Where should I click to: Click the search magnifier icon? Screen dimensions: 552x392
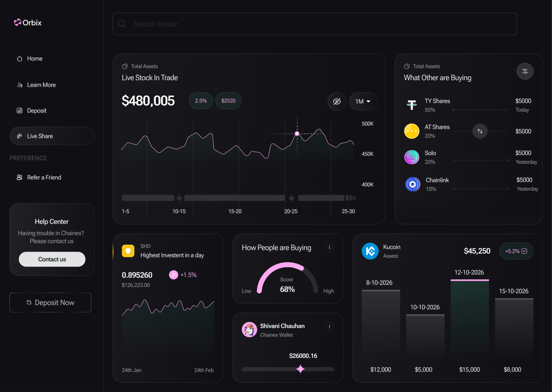point(122,24)
